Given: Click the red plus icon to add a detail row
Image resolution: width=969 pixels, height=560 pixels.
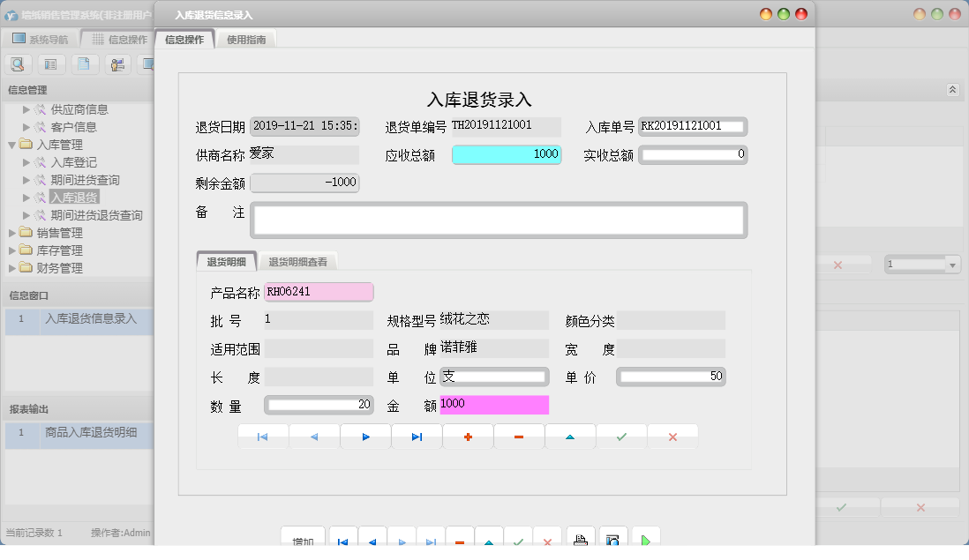Looking at the screenshot, I should [468, 436].
